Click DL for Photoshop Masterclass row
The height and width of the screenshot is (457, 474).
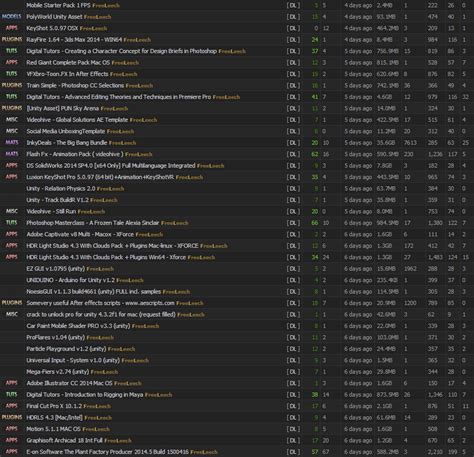[x=293, y=223]
